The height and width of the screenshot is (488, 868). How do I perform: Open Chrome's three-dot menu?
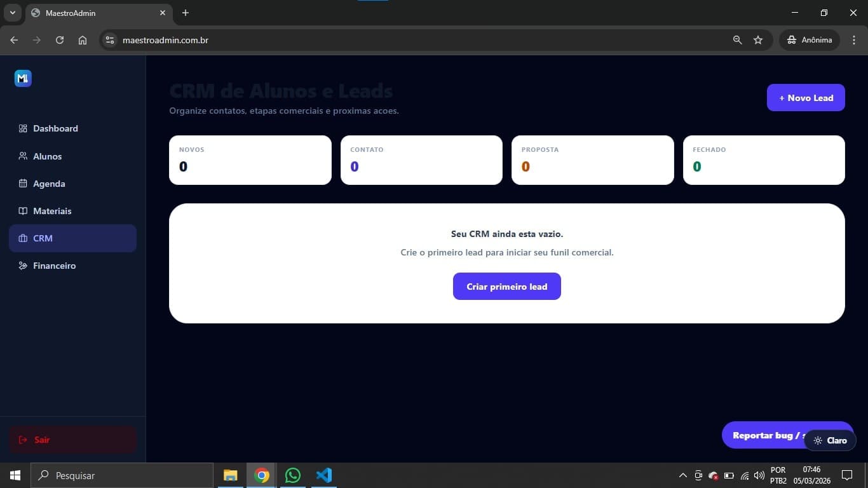855,39
